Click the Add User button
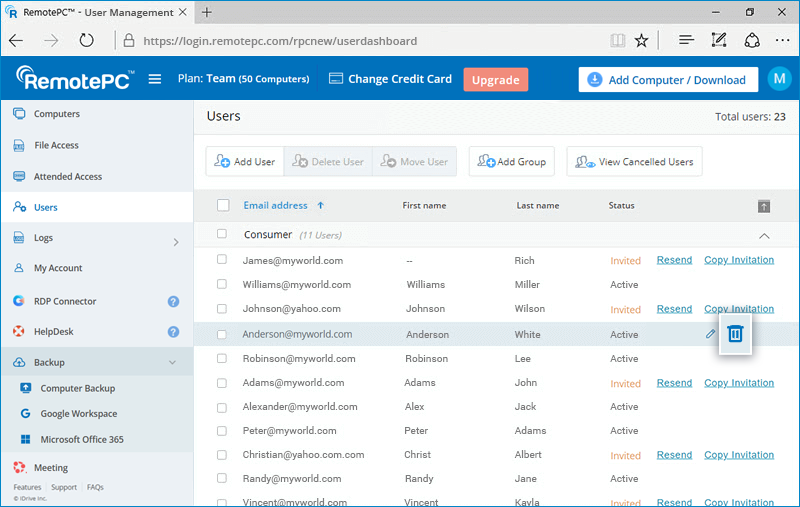800x507 pixels. 244,162
